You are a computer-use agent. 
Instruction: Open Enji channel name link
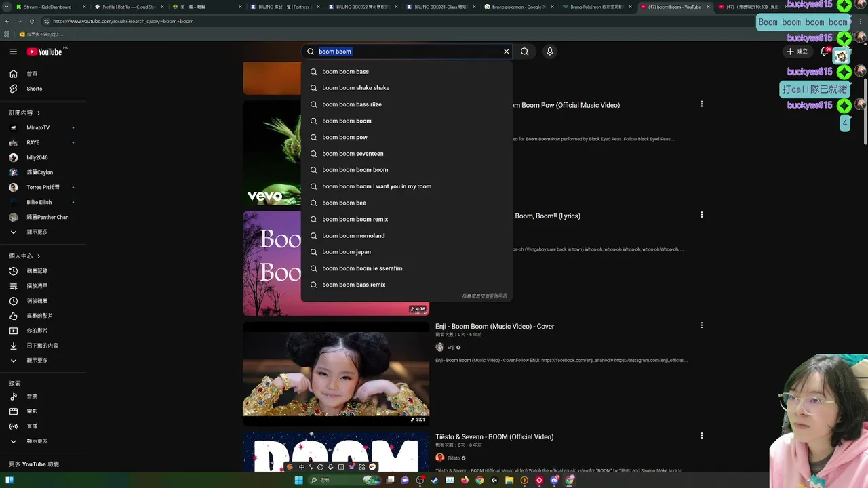(451, 348)
